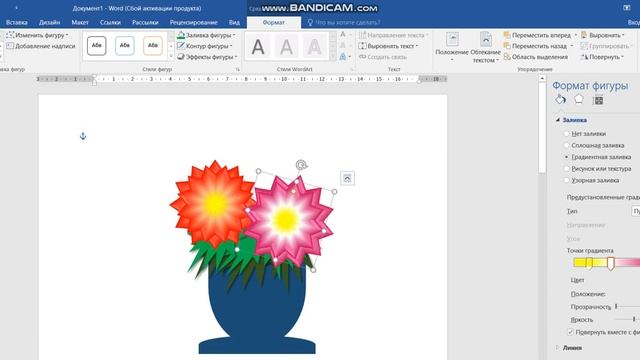Open Область выделения selection pane

[x=536, y=57]
